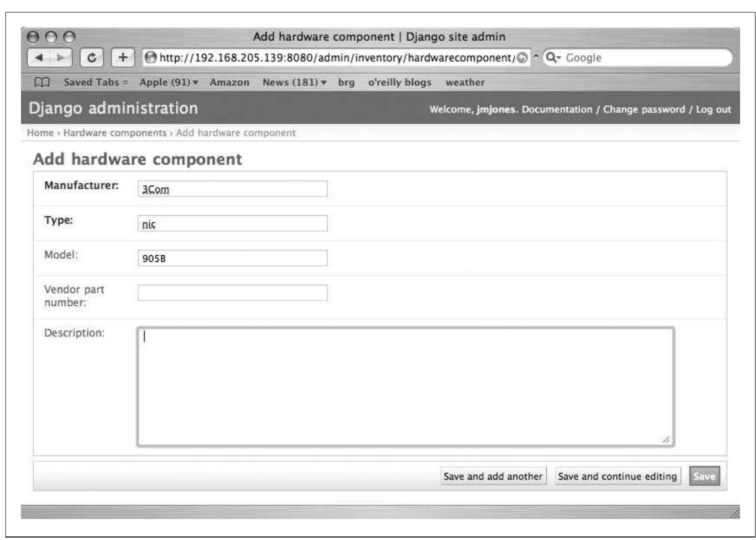Focus the URL address field
Screen dimensions: 756x540
click(x=337, y=58)
